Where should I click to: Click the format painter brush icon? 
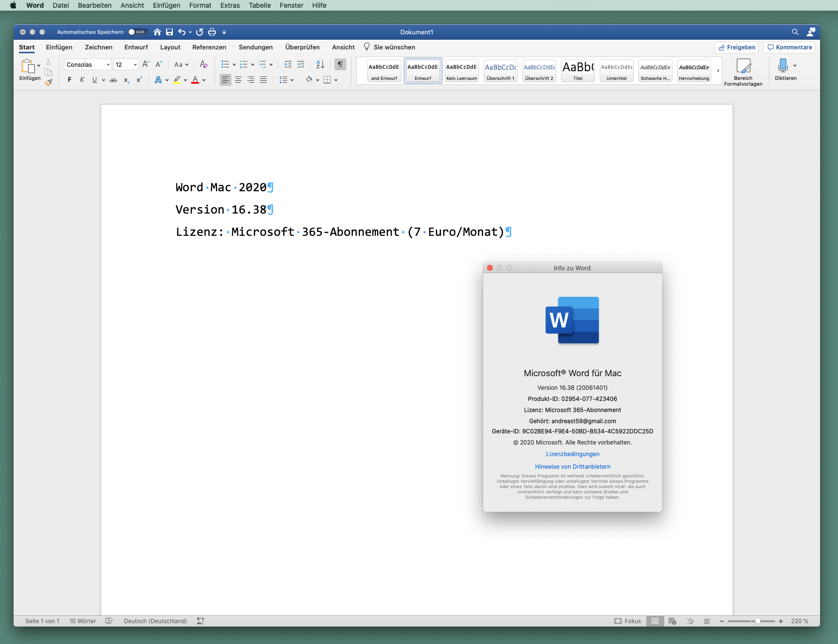pos(48,82)
